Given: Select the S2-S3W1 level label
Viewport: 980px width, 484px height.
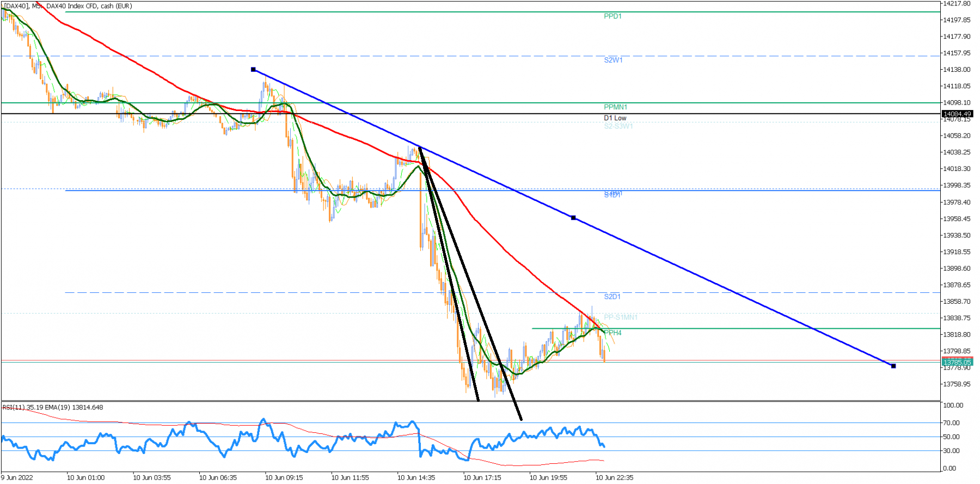Looking at the screenshot, I should click(x=618, y=126).
